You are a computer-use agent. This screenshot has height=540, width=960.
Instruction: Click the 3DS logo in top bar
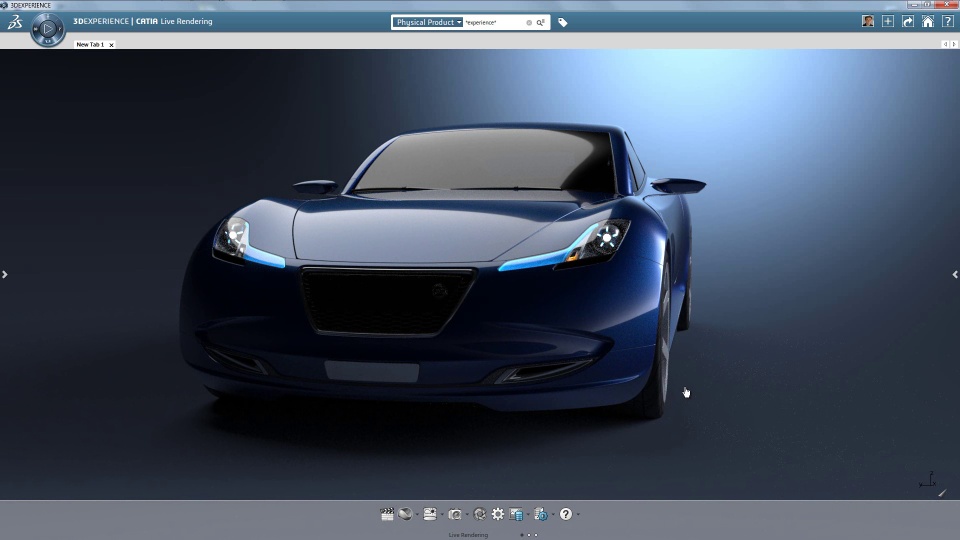coord(15,23)
